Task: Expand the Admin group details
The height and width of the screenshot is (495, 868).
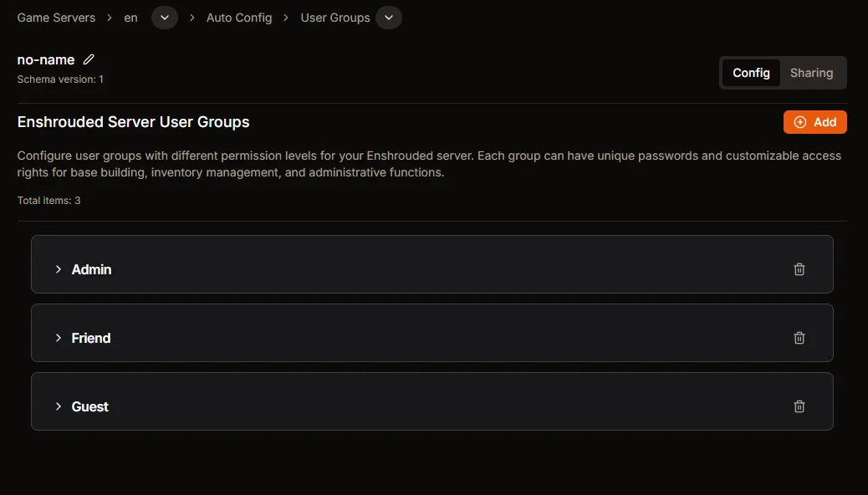Action: (x=58, y=268)
